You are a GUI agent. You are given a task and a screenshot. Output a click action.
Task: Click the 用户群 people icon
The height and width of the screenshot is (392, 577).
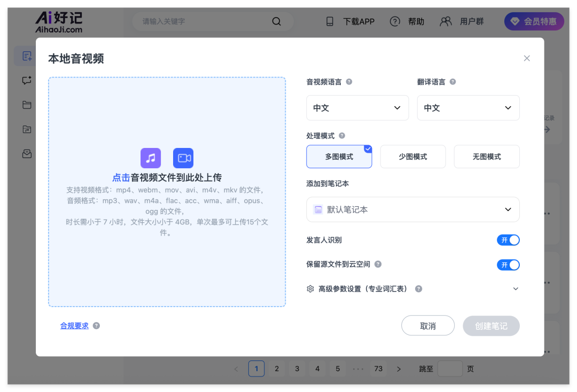(446, 21)
